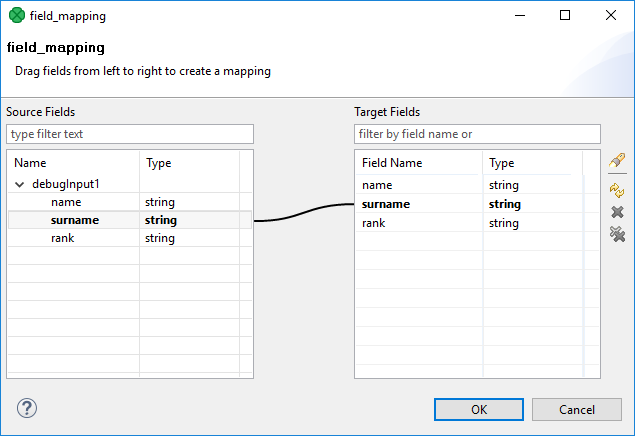The height and width of the screenshot is (436, 635).
Task: Click the green field_mapping title bar icon
Action: point(16,16)
